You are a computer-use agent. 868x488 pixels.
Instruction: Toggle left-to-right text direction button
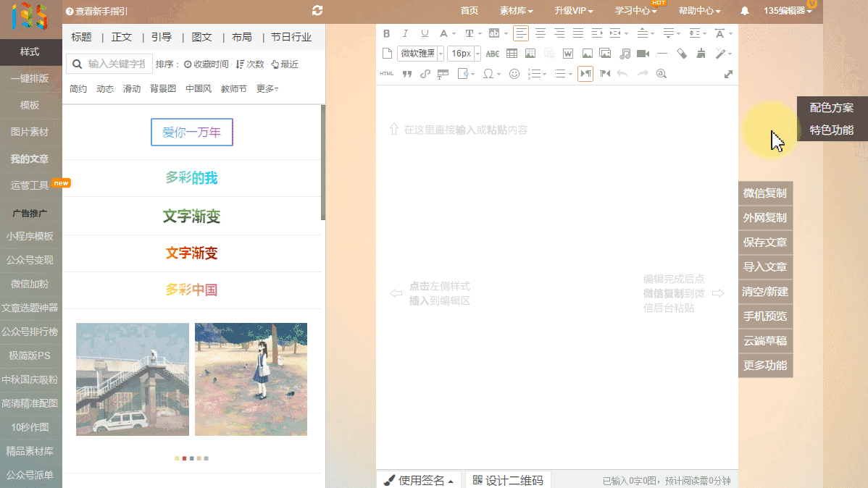click(x=585, y=74)
